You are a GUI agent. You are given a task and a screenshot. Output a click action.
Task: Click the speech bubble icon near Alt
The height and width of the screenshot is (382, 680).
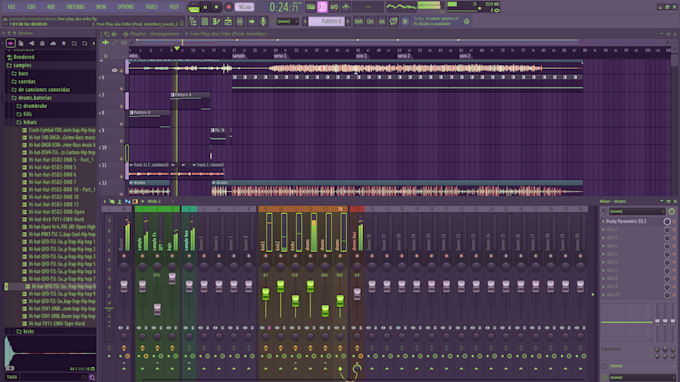pyautogui.click(x=393, y=21)
